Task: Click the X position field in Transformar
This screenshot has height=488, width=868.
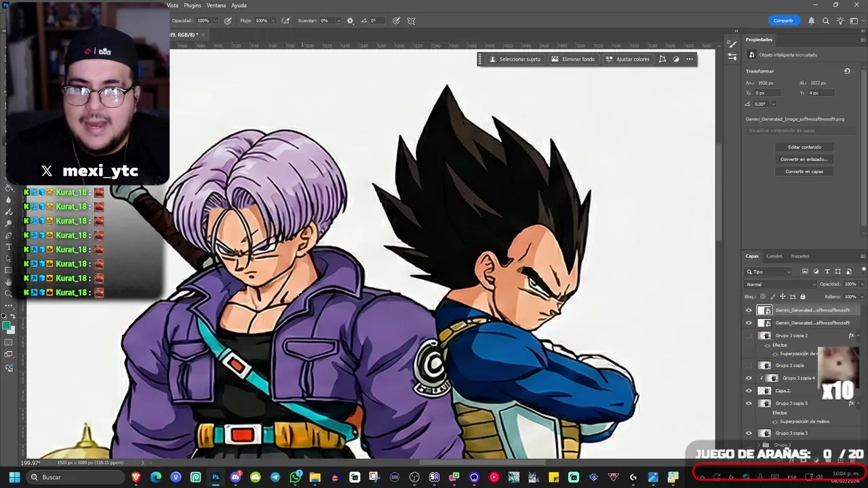Action: coord(766,93)
